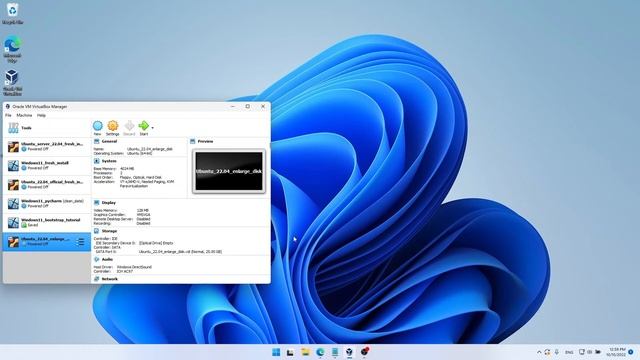Select the Windows11_bootstrap_tutorial saved VM

click(47, 222)
